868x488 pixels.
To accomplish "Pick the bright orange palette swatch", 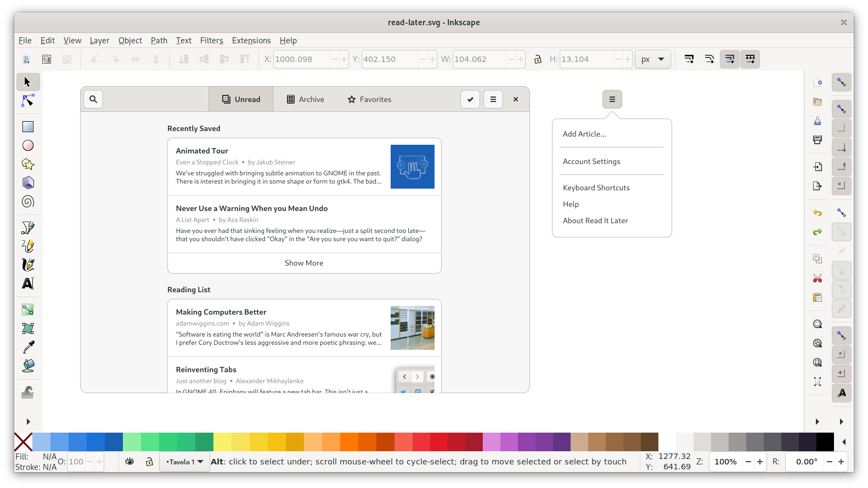I will tap(349, 442).
